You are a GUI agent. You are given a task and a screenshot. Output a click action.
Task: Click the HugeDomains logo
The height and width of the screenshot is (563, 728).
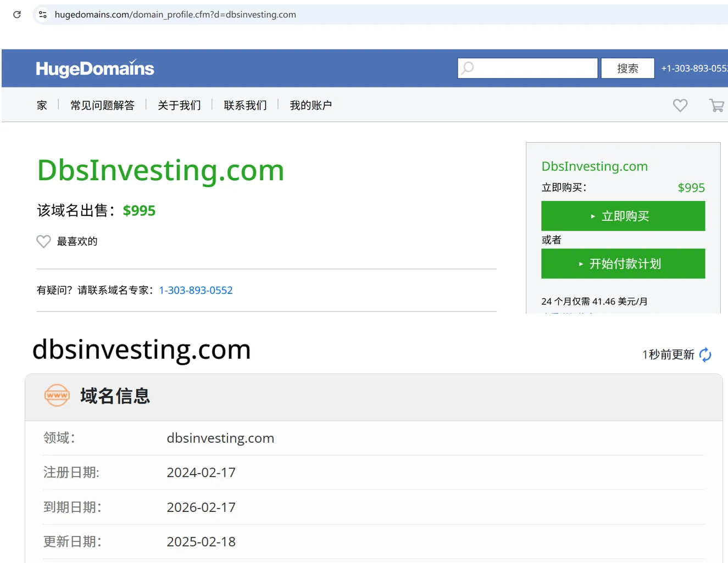[x=95, y=68]
